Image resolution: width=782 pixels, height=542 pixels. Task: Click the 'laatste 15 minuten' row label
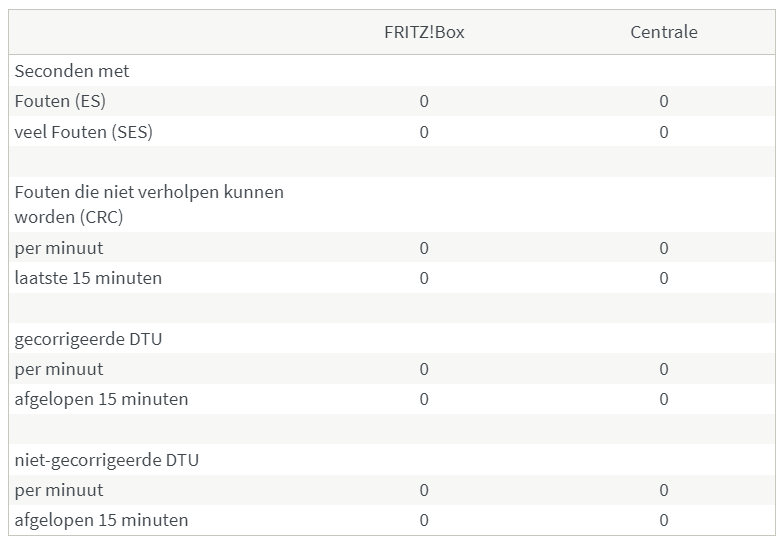[88, 278]
